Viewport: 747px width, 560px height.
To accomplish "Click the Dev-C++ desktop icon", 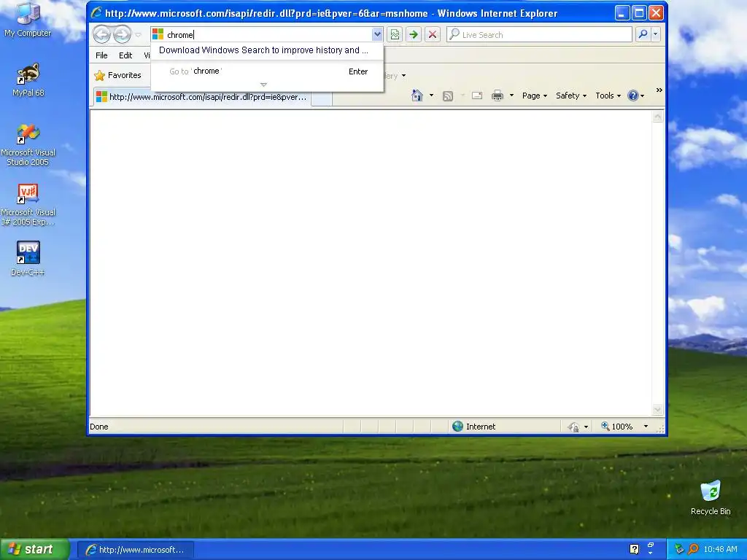I will [x=28, y=259].
